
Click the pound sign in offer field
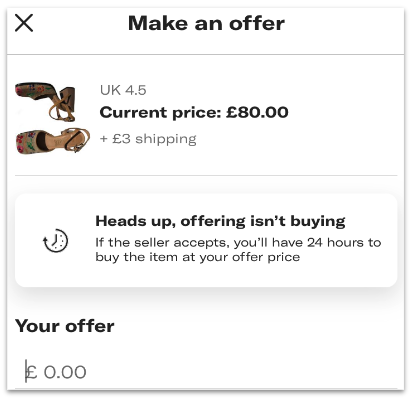[x=31, y=372]
